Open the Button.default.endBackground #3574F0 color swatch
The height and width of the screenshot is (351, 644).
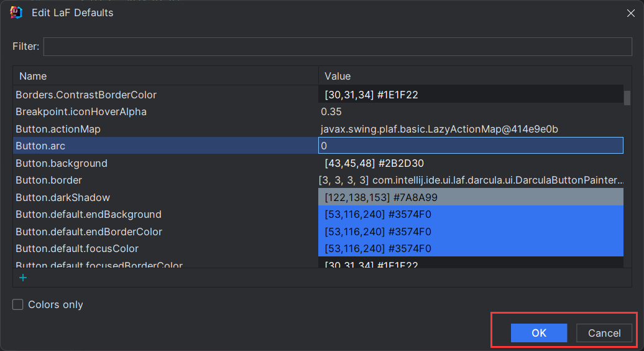tap(471, 214)
